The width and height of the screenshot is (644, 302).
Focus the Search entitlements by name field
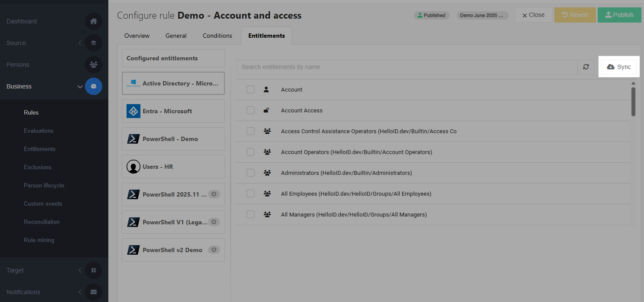pos(407,67)
